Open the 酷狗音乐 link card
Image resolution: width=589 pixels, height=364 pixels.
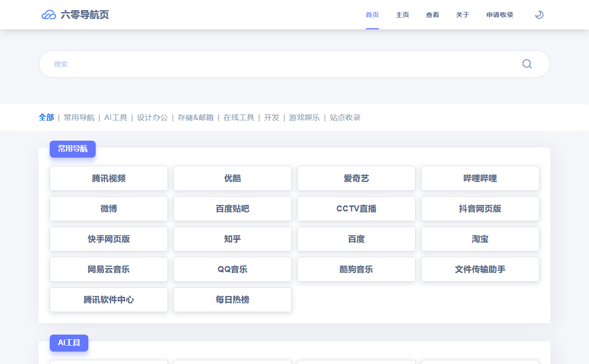(356, 269)
